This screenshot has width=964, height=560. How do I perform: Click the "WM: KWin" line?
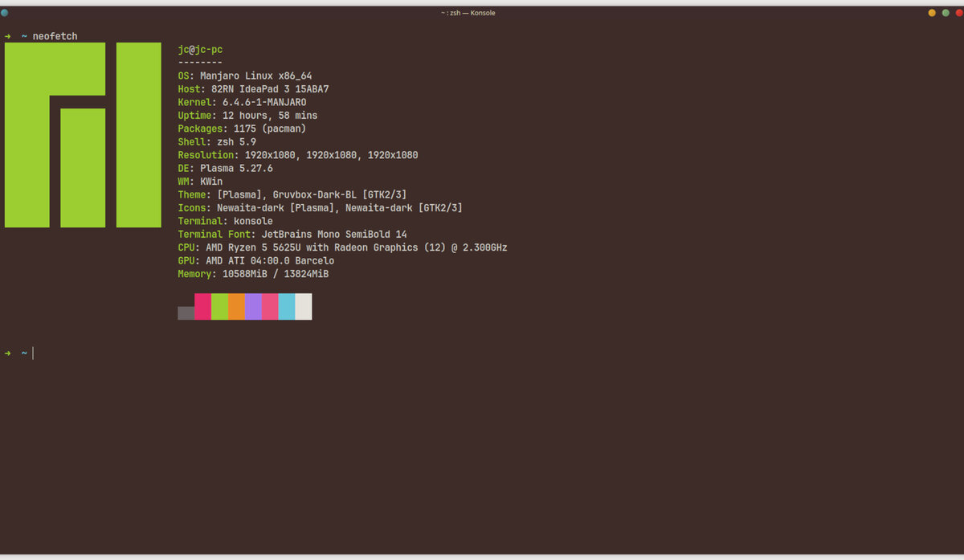click(x=200, y=182)
